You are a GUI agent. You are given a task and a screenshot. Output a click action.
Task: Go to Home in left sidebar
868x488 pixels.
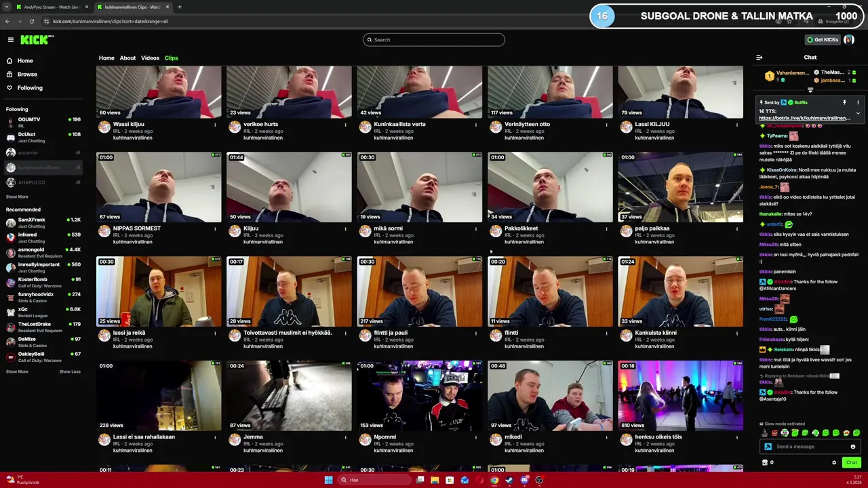point(25,60)
